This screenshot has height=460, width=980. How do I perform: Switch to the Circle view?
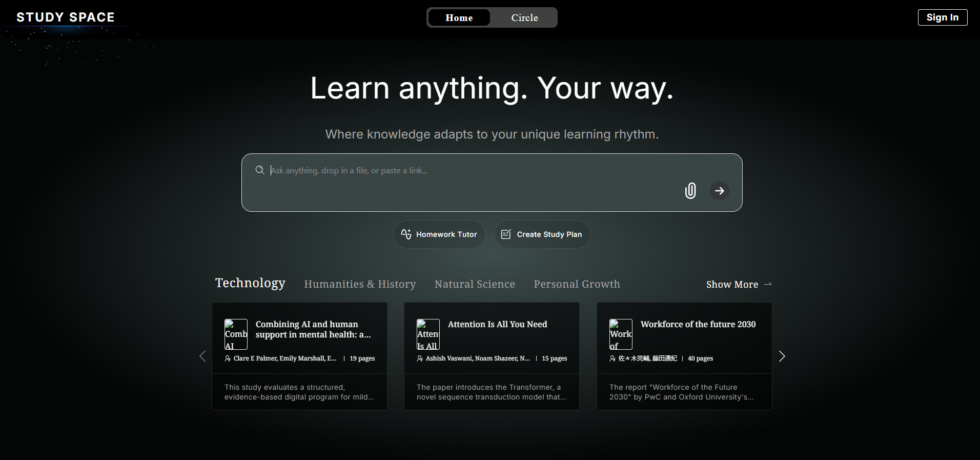(x=524, y=18)
